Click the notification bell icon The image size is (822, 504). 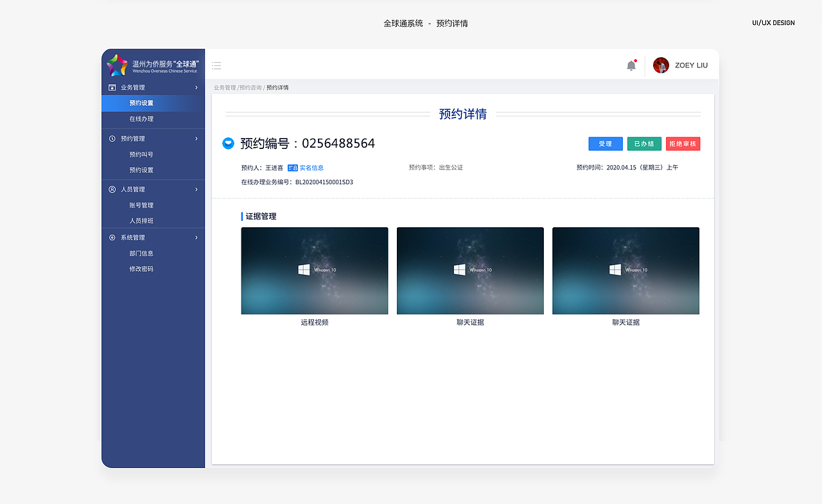click(x=631, y=65)
